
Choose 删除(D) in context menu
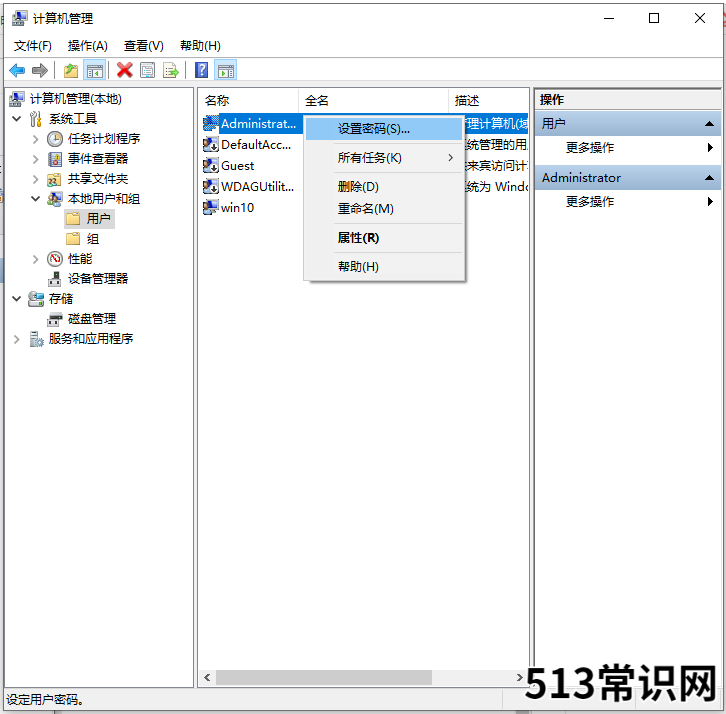coord(384,187)
